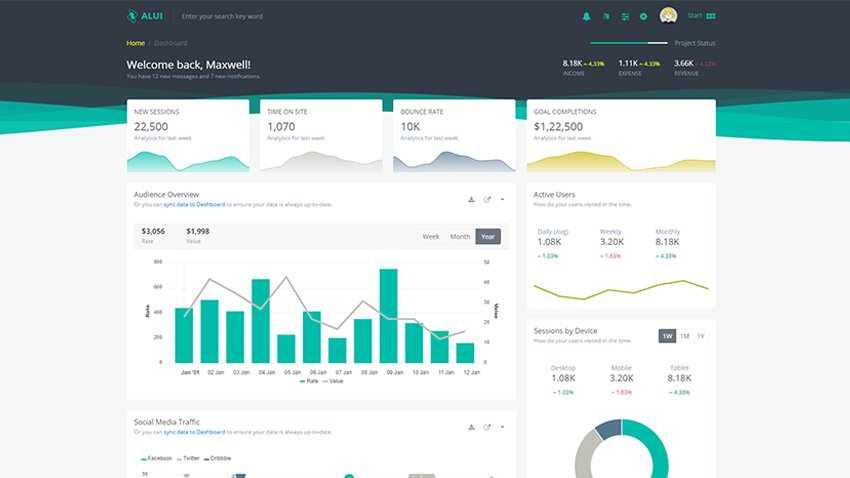
Task: Go to Home in the breadcrumb
Action: click(135, 43)
